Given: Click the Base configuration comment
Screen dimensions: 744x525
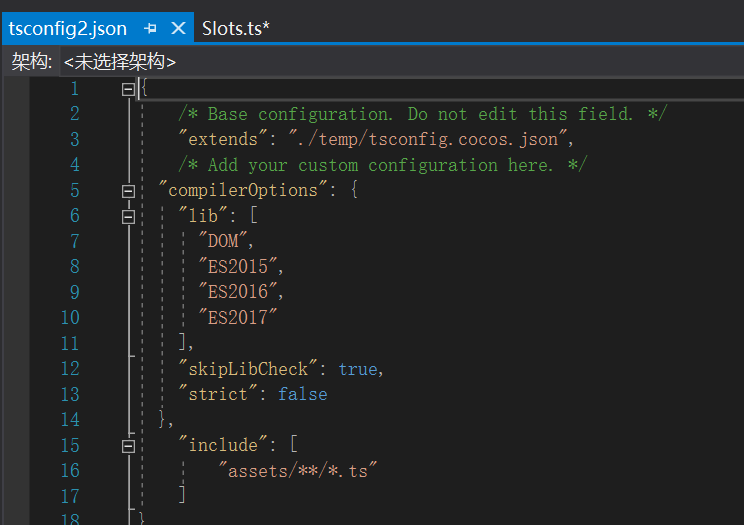Looking at the screenshot, I should click(x=422, y=114).
